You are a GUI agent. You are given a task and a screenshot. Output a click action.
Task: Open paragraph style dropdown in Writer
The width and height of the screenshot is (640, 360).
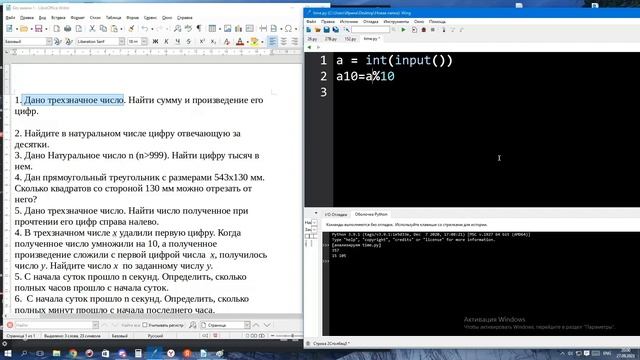[x=49, y=41]
